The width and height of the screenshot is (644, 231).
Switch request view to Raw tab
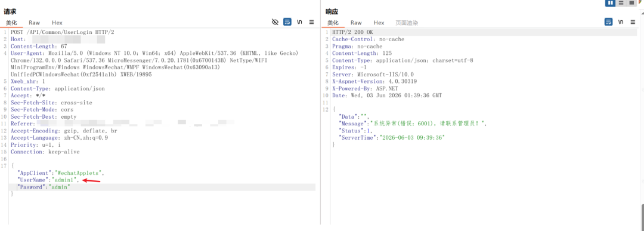[x=34, y=23]
